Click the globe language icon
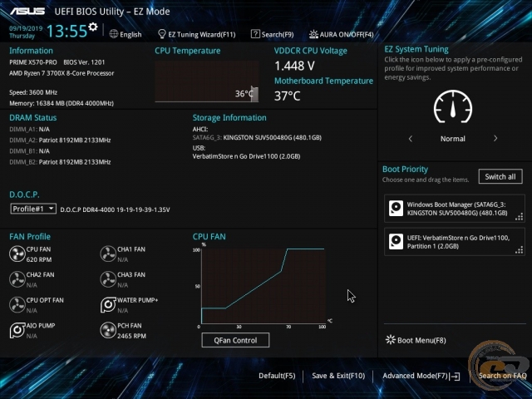Viewport: 532px width, 399px height. [x=114, y=34]
